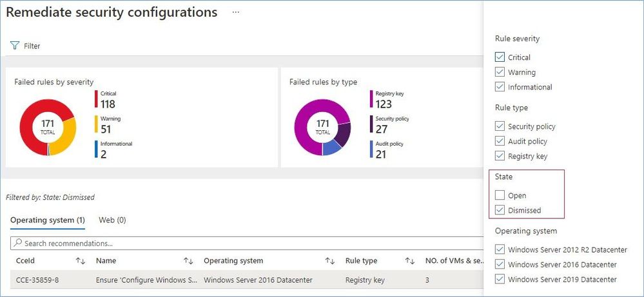Enable the Open state checkbox
The image size is (644, 297).
point(500,195)
